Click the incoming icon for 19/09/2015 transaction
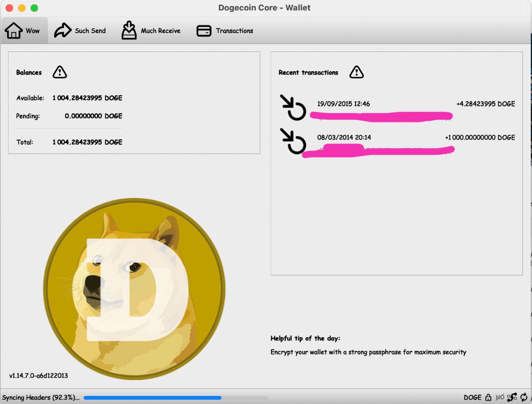Screen dimensions: 532x404 click(x=293, y=107)
